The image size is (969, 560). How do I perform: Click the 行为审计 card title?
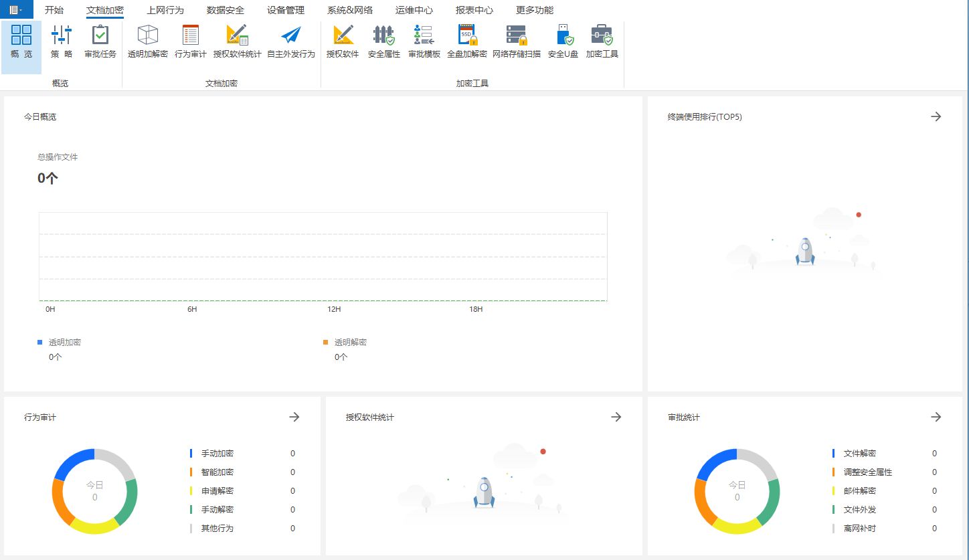coord(40,417)
